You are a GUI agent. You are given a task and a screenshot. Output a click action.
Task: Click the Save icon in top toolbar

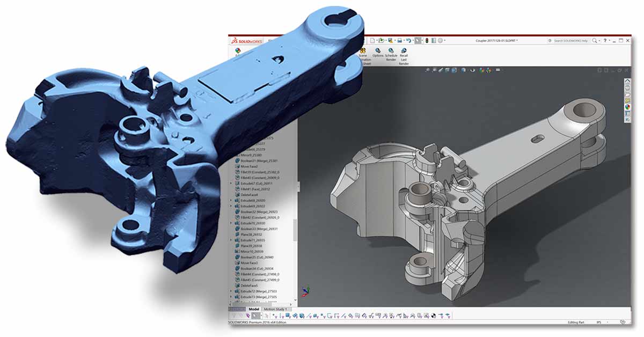point(399,40)
